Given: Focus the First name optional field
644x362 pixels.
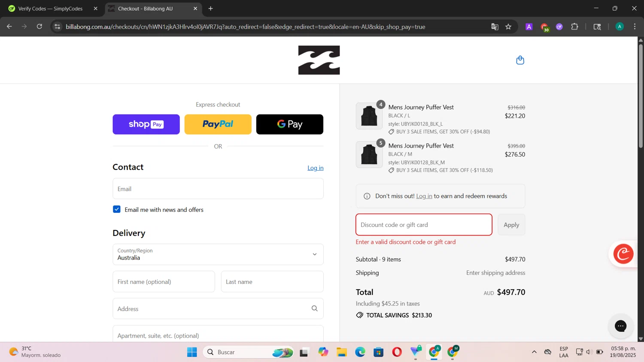Looking at the screenshot, I should [x=164, y=282].
